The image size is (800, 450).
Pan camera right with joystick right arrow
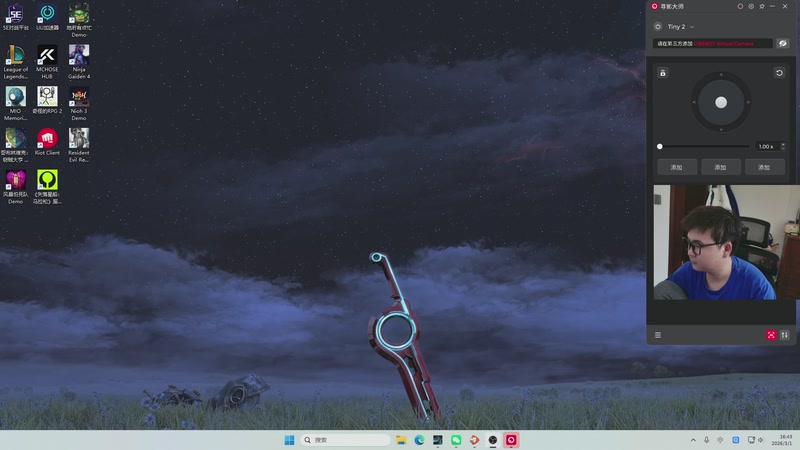[x=748, y=103]
